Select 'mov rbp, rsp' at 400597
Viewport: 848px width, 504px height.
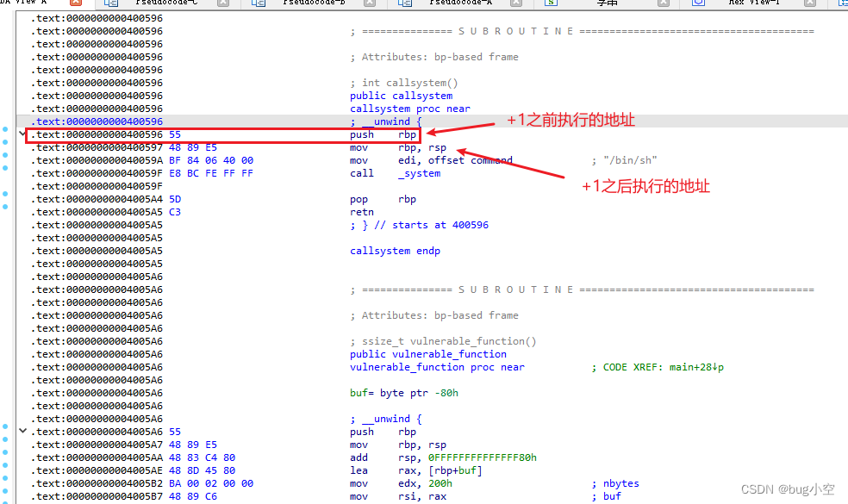398,147
